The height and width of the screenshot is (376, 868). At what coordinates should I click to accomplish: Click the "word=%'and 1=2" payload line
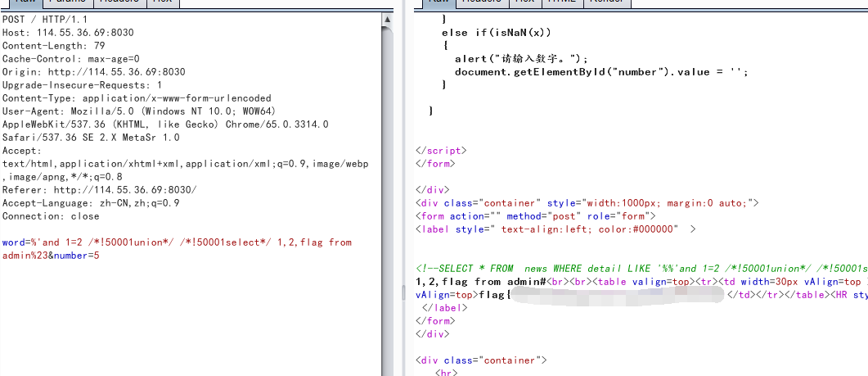pos(177,242)
